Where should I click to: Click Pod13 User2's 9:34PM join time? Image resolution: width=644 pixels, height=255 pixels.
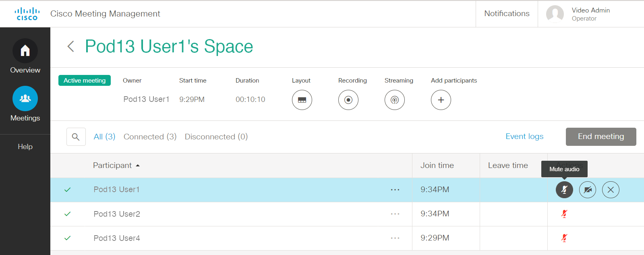435,214
